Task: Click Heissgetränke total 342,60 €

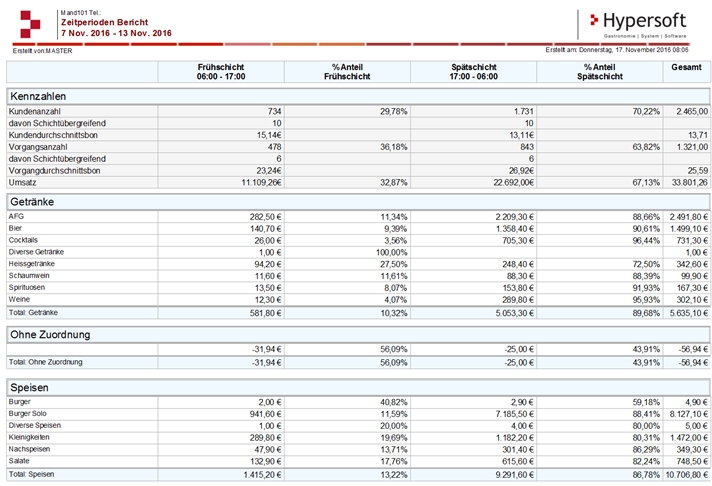Action: tap(692, 264)
